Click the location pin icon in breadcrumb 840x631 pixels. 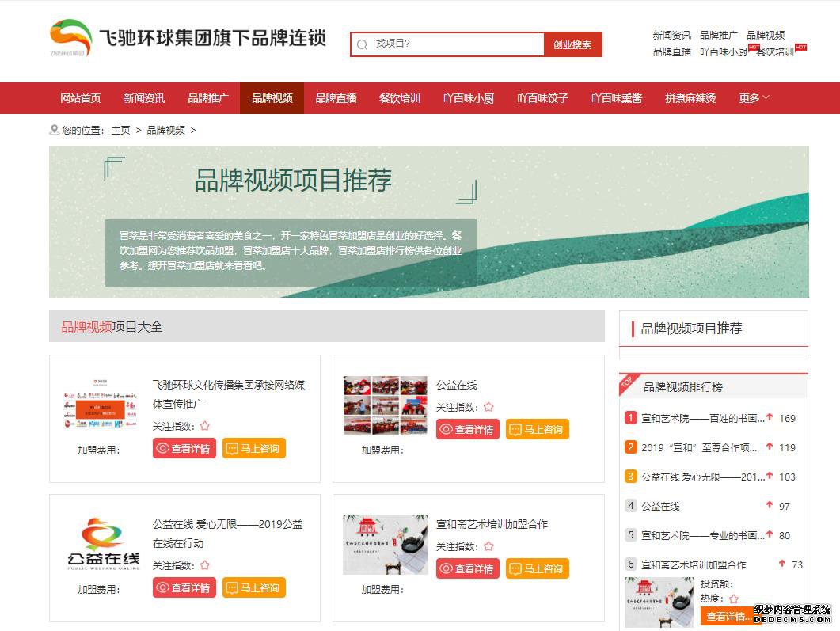tap(54, 130)
